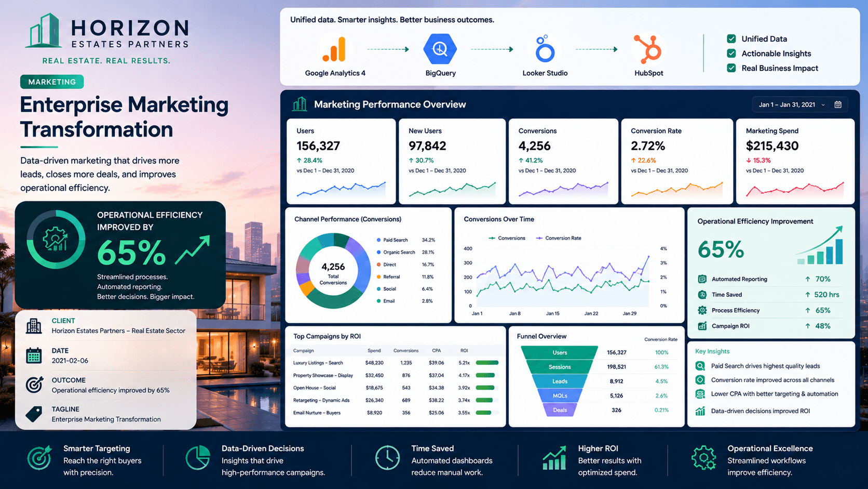The height and width of the screenshot is (489, 868).
Task: Toggle the Conversions series in chart legend
Action: (507, 238)
